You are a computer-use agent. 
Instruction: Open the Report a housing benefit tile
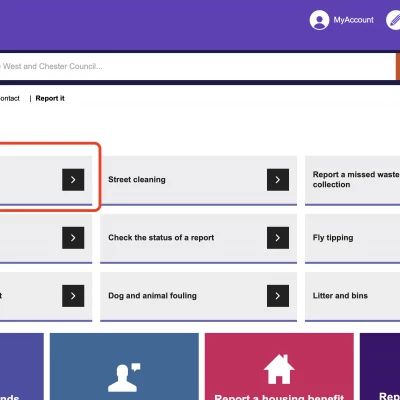[x=279, y=367]
